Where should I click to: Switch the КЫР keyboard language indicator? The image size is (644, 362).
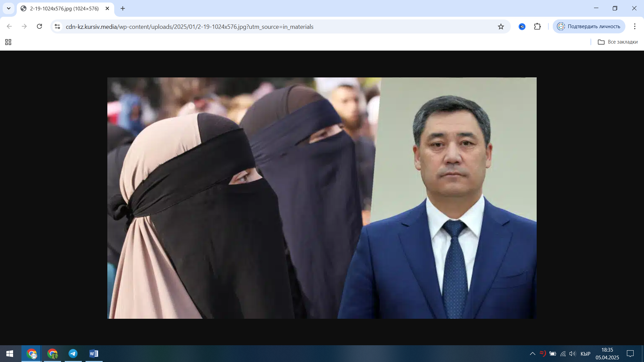coord(585,354)
